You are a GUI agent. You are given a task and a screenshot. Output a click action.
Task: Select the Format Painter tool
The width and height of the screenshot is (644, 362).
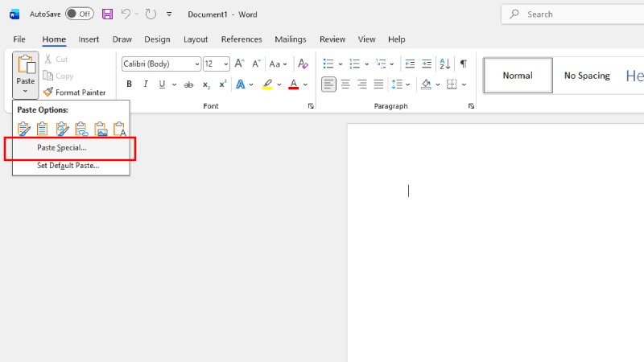coord(74,93)
